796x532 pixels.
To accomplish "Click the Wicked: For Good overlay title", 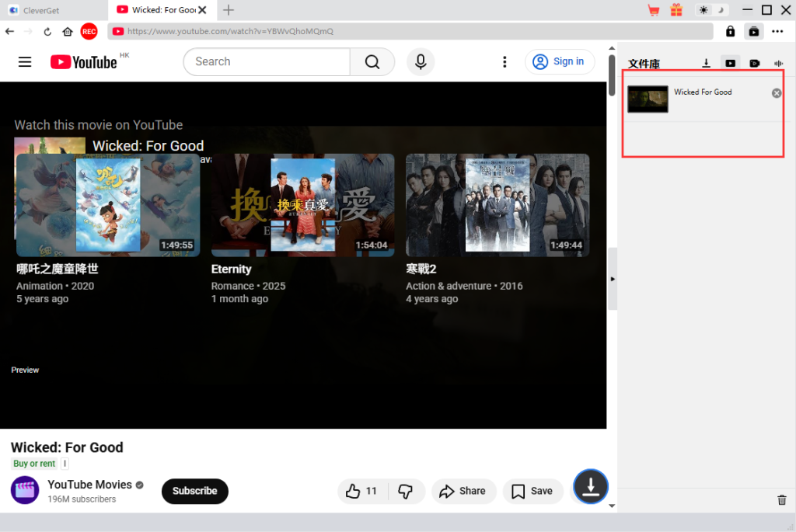I will click(x=148, y=146).
